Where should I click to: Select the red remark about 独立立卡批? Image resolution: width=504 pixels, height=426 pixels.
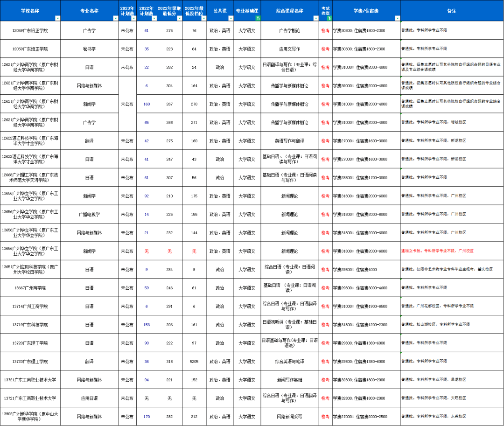tap(452, 251)
